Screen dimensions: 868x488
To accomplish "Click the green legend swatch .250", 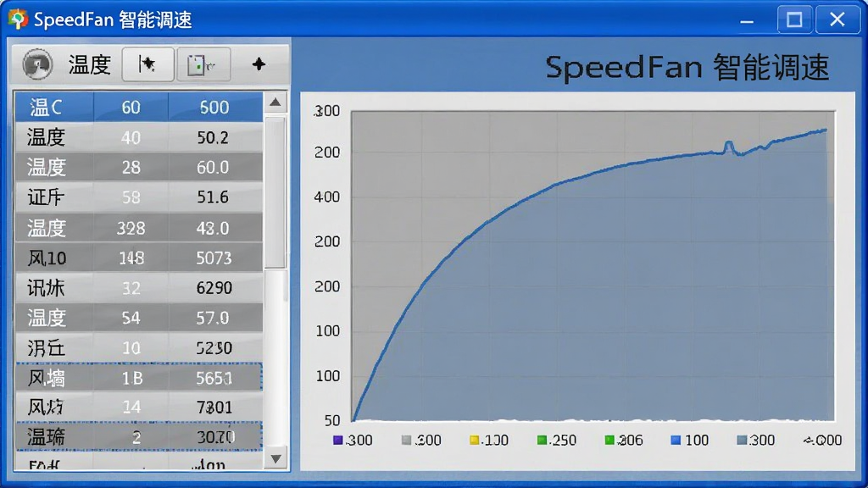I will tap(542, 440).
